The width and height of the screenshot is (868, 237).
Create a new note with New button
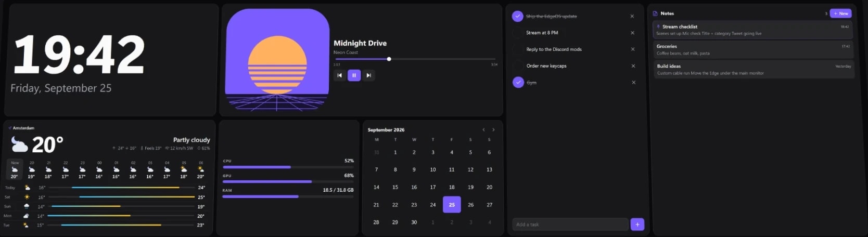[840, 14]
